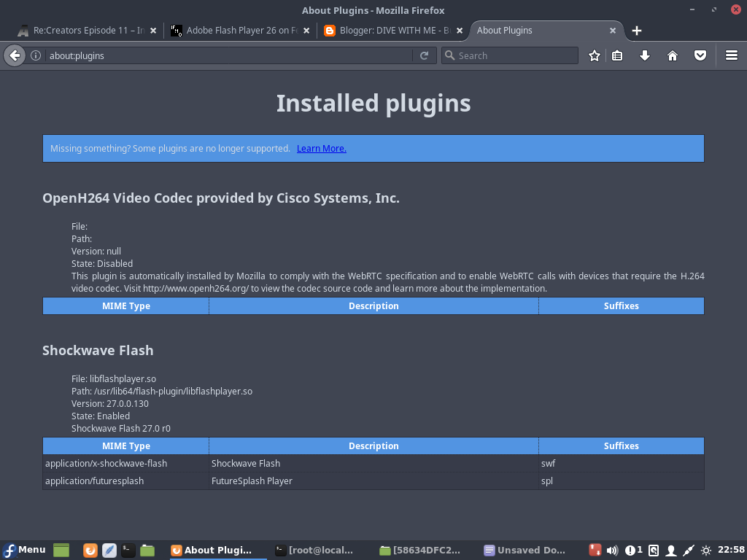Click State: Enabled text
The height and width of the screenshot is (560, 747).
[x=101, y=416]
